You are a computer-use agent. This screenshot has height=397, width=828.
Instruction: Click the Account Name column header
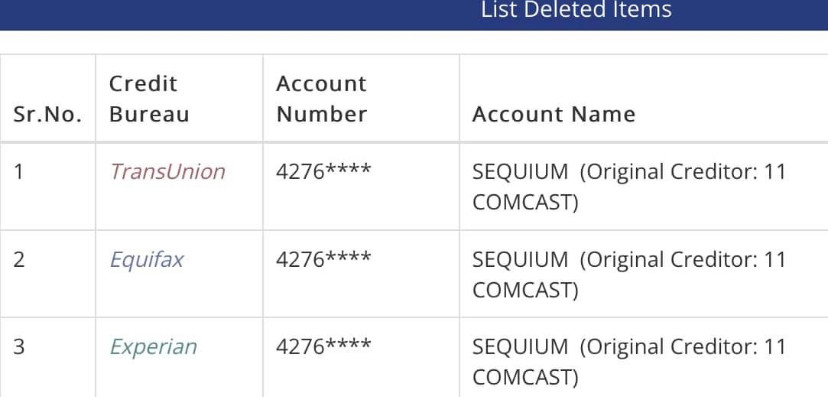click(x=553, y=114)
